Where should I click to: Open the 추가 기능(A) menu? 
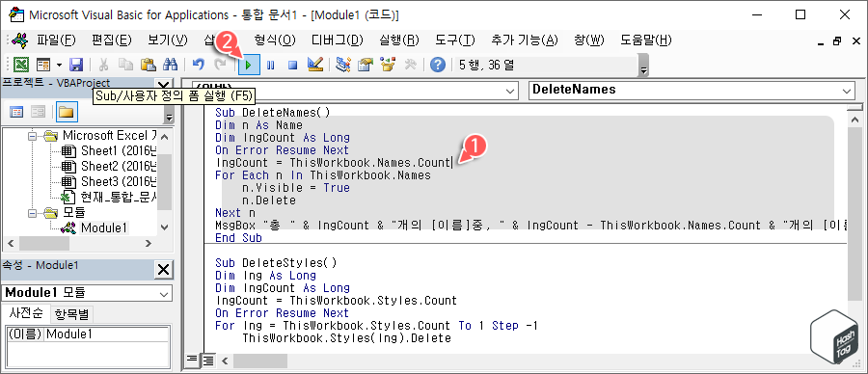525,40
